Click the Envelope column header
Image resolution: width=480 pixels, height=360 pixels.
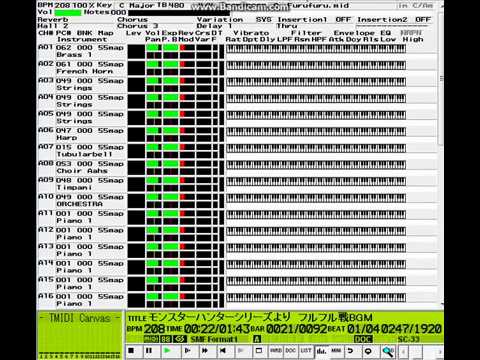click(354, 33)
